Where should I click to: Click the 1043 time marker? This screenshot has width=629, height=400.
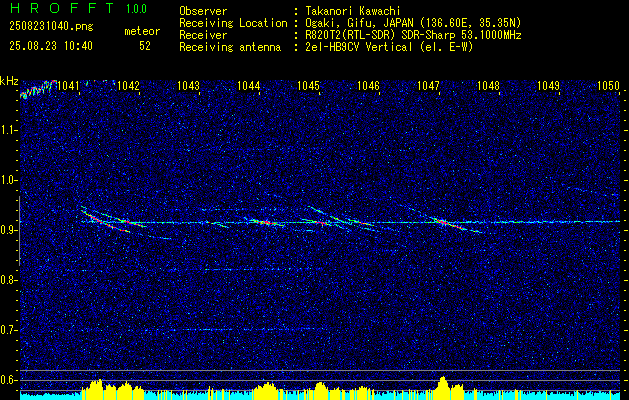[x=188, y=85]
